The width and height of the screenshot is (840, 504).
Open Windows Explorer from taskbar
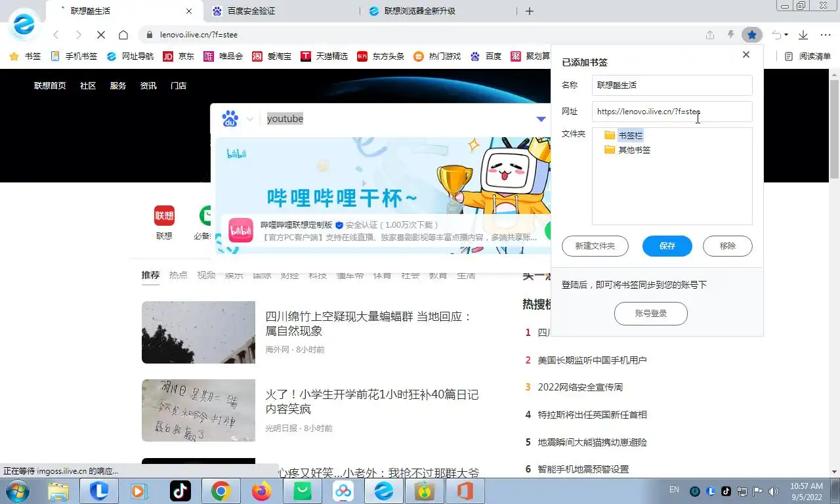tap(58, 491)
